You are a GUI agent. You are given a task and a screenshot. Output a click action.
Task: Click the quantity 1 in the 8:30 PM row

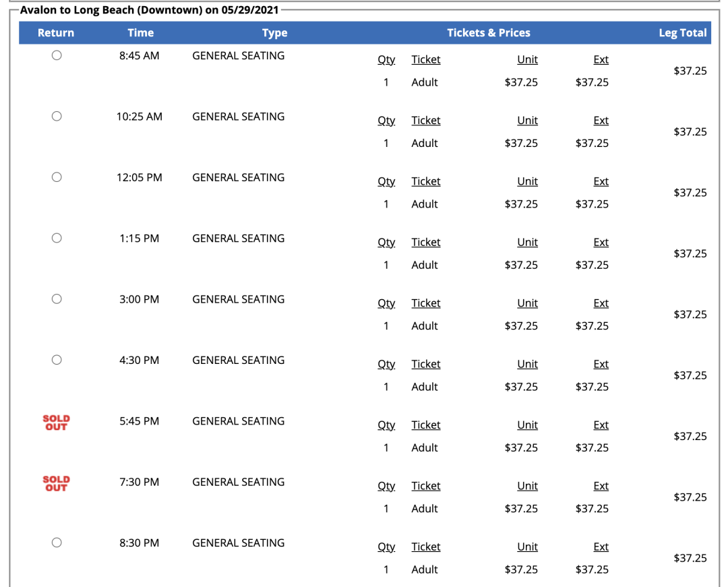386,569
